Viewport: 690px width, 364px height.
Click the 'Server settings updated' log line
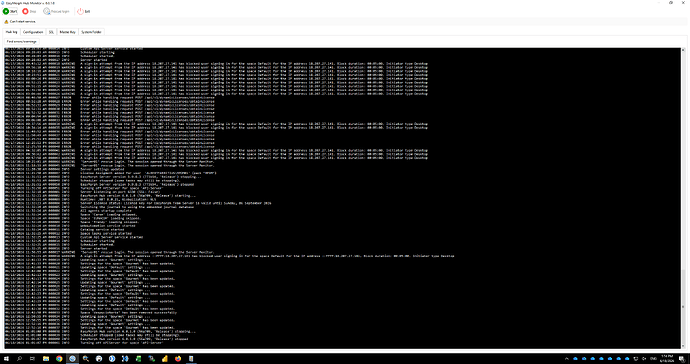103,169
